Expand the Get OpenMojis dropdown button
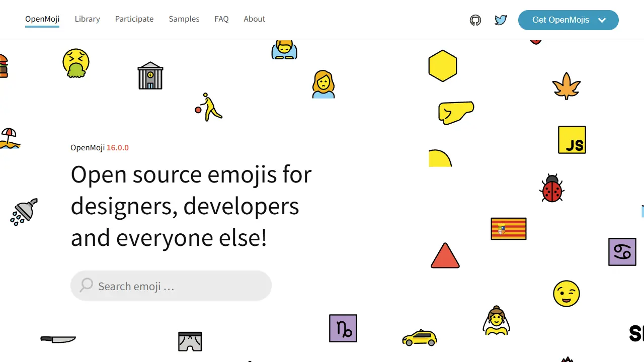The width and height of the screenshot is (644, 362). [x=569, y=20]
